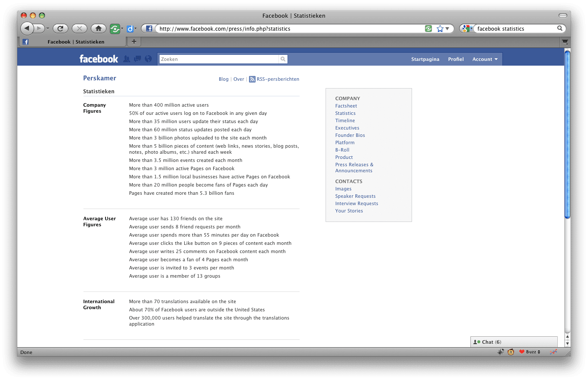Expand the Diigo icon dropdown arrow
Viewport: 588px width, 380px height.
(135, 29)
